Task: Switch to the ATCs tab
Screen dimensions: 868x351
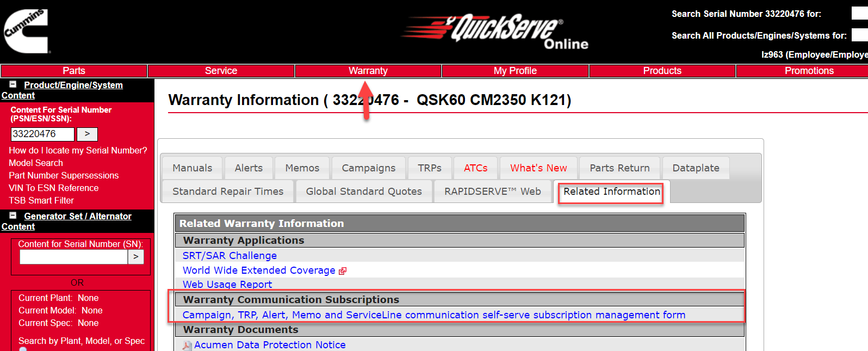Action: 476,168
